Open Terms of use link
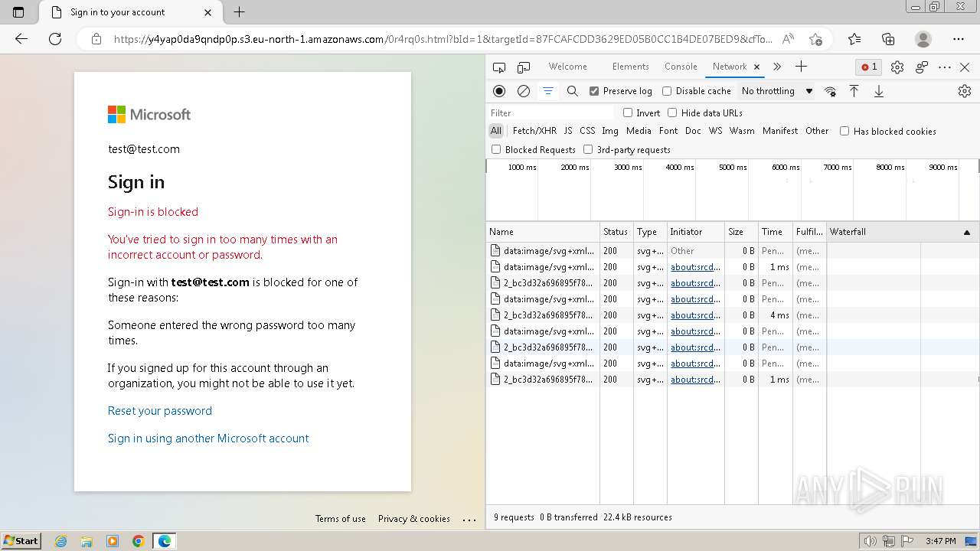 [x=341, y=519]
